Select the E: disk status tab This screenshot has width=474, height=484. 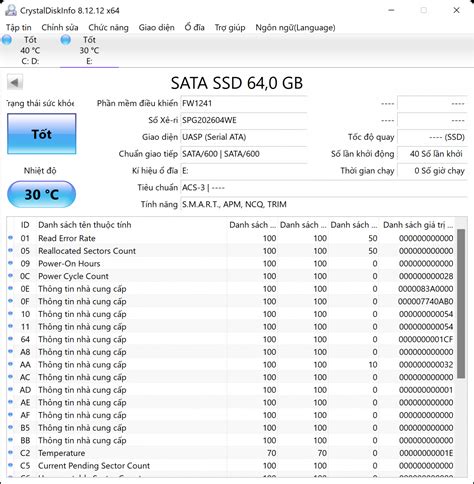(89, 50)
